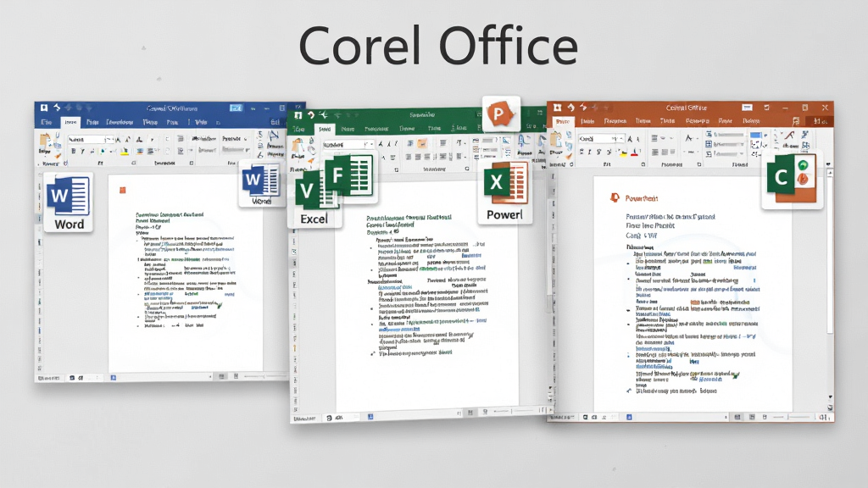Click ribbon display options box in orange window title bar

[748, 108]
